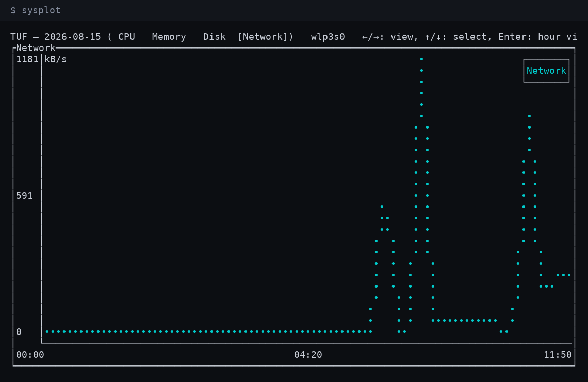Screen dimensions: 588x382
Task: Click the 1181 y-axis maximum label
Action: (27, 59)
